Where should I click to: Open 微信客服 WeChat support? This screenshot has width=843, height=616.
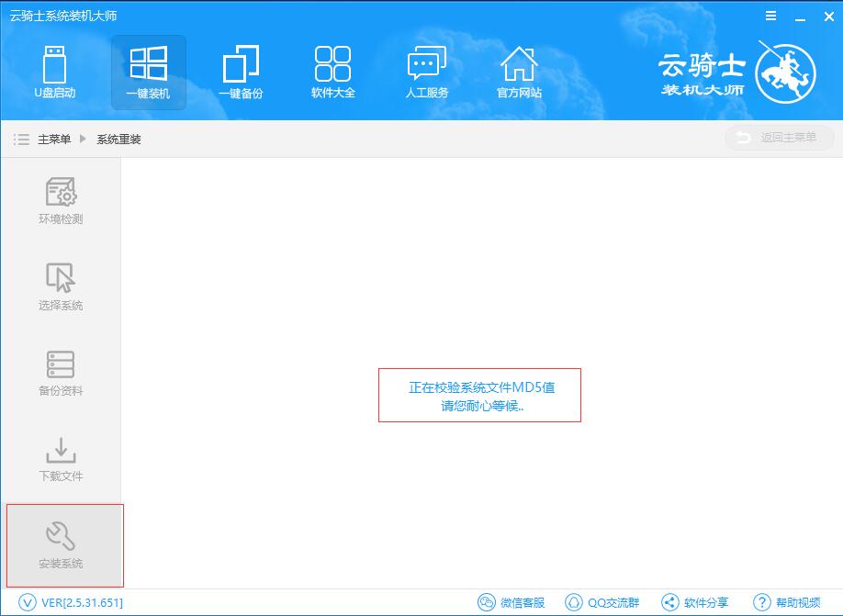coord(511,602)
